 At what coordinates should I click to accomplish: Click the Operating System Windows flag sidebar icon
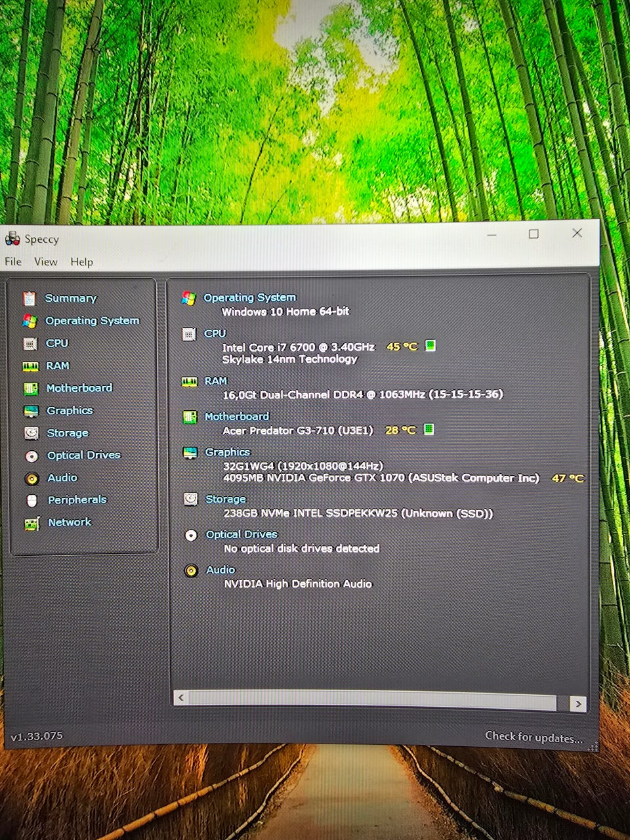[x=30, y=321]
